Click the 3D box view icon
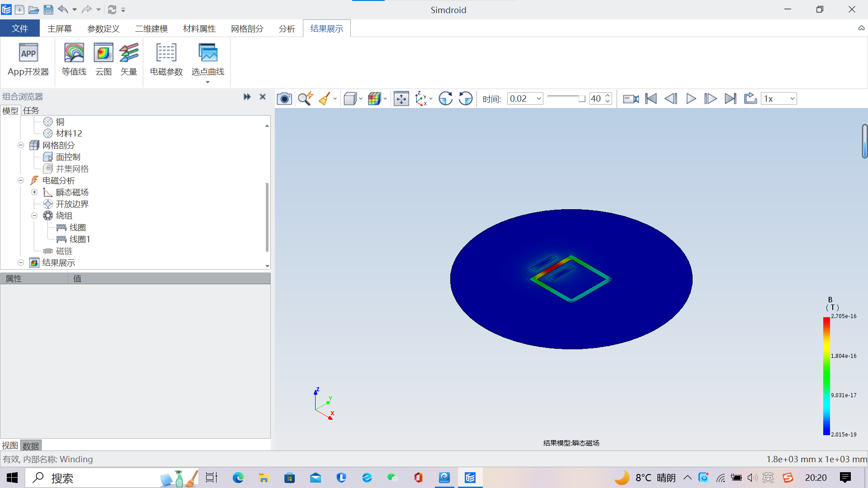 tap(350, 99)
